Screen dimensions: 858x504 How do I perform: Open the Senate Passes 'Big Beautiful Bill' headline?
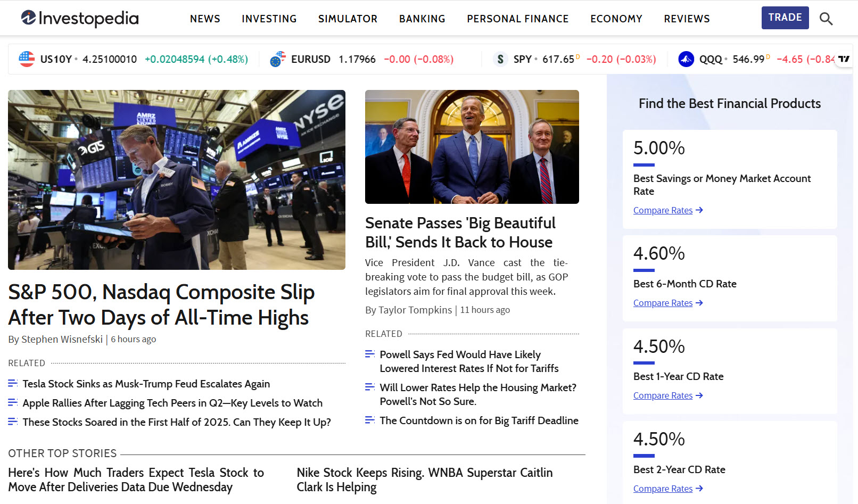[x=460, y=233]
